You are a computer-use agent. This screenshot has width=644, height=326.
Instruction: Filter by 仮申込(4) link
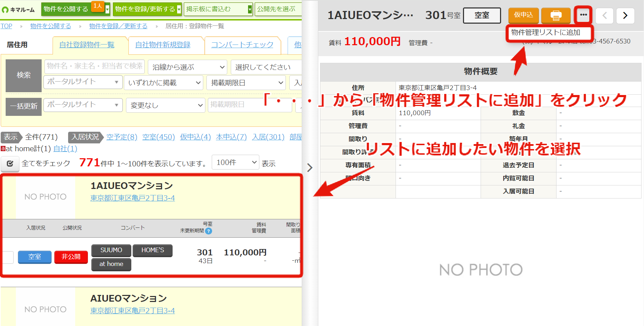click(x=195, y=137)
